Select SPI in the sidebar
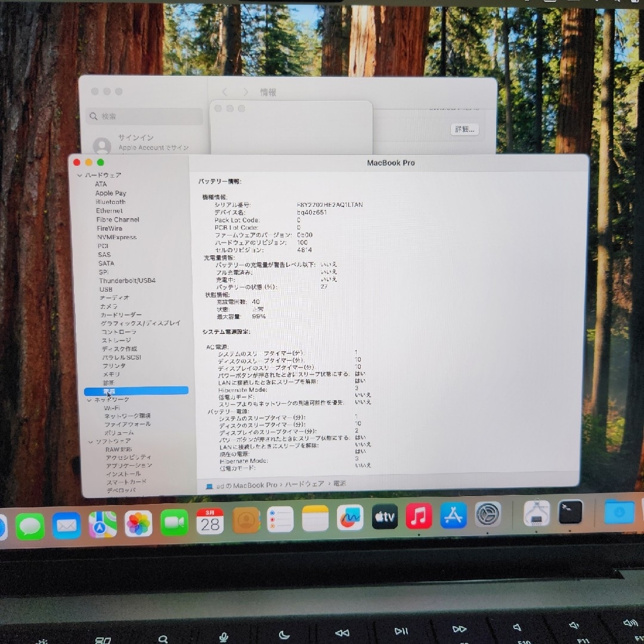 pos(104,272)
